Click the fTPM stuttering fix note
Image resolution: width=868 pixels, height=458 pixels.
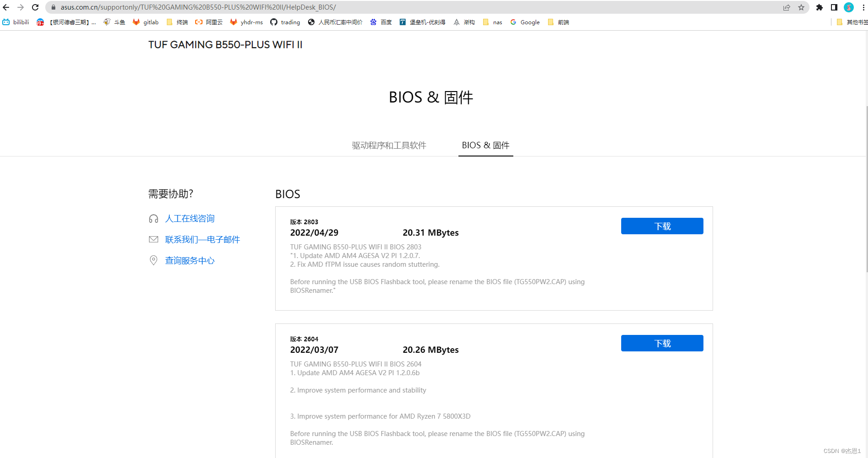coord(365,264)
